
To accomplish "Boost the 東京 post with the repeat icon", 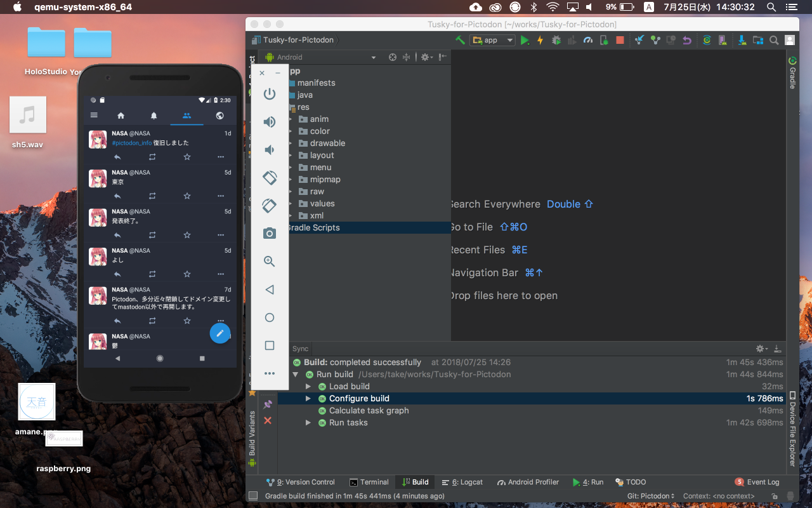I will point(152,196).
